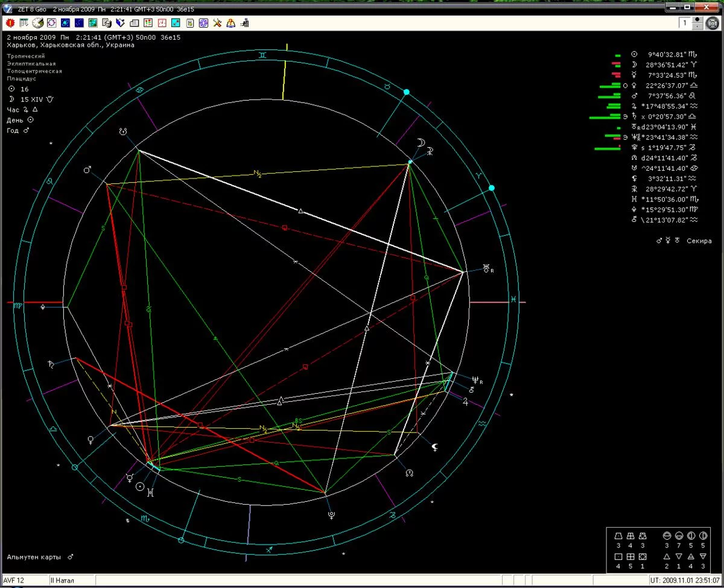Click the exit door toolbar icon

[244, 23]
